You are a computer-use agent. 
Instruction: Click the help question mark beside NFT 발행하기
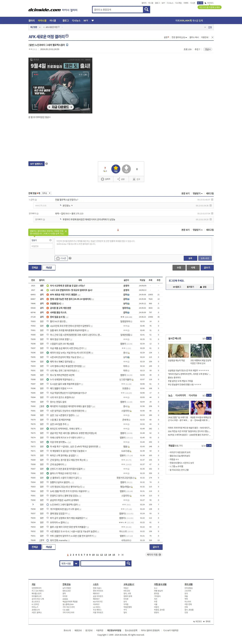pyautogui.click(x=46, y=164)
